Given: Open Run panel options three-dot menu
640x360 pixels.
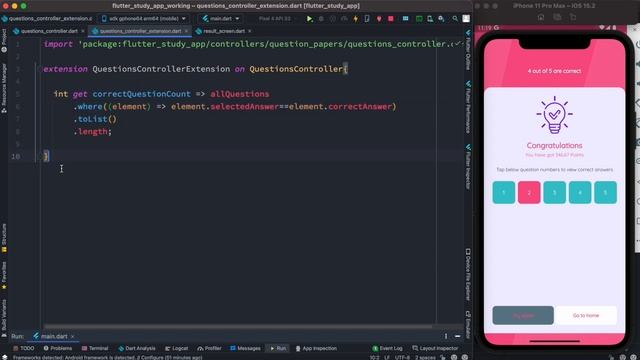Looking at the screenshot, I should click(446, 336).
